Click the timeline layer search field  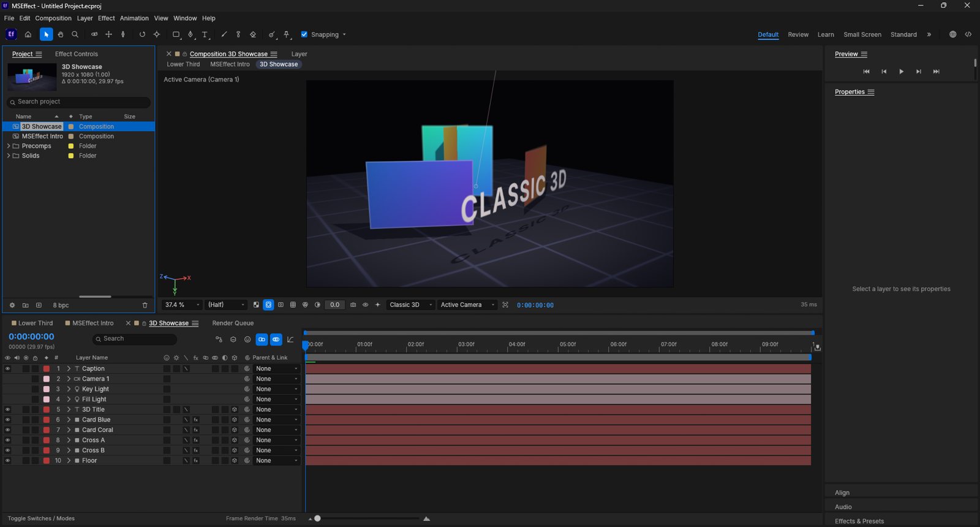[134, 339]
